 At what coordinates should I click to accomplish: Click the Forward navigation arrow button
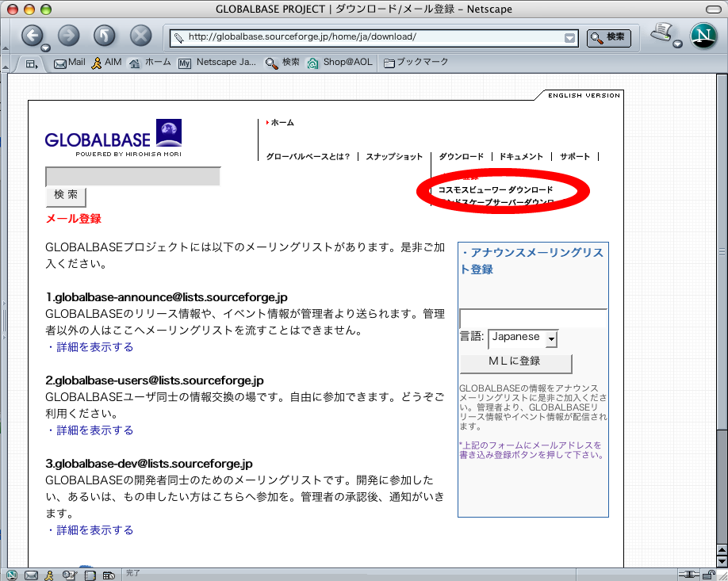point(68,35)
